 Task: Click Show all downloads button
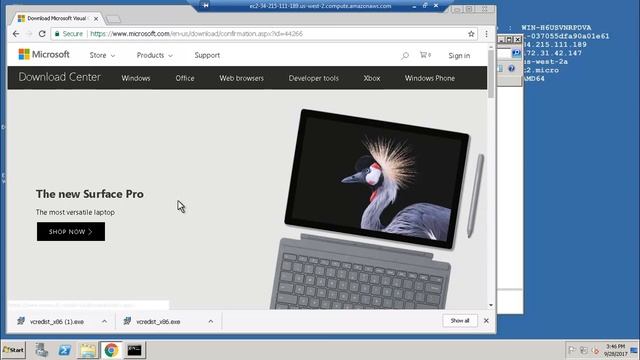460,321
